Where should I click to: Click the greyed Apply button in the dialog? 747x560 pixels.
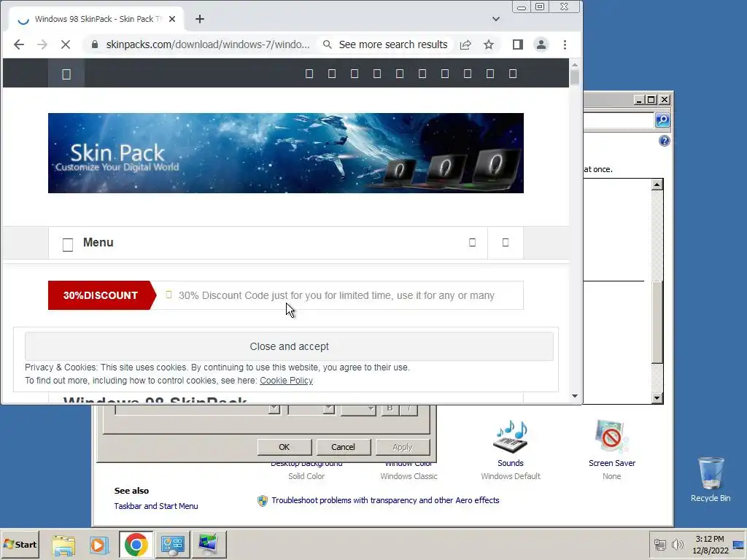click(x=403, y=447)
